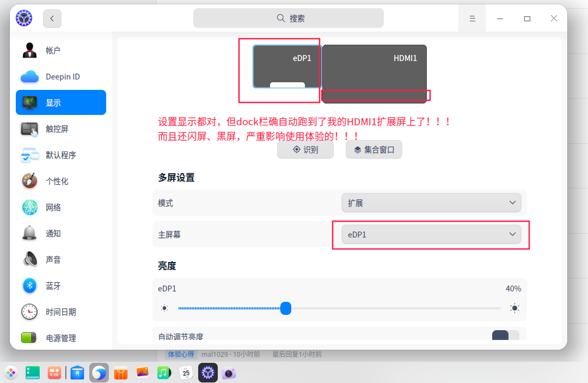
Task: Expand the 模式 dropdown showing 扩展
Action: [x=431, y=203]
